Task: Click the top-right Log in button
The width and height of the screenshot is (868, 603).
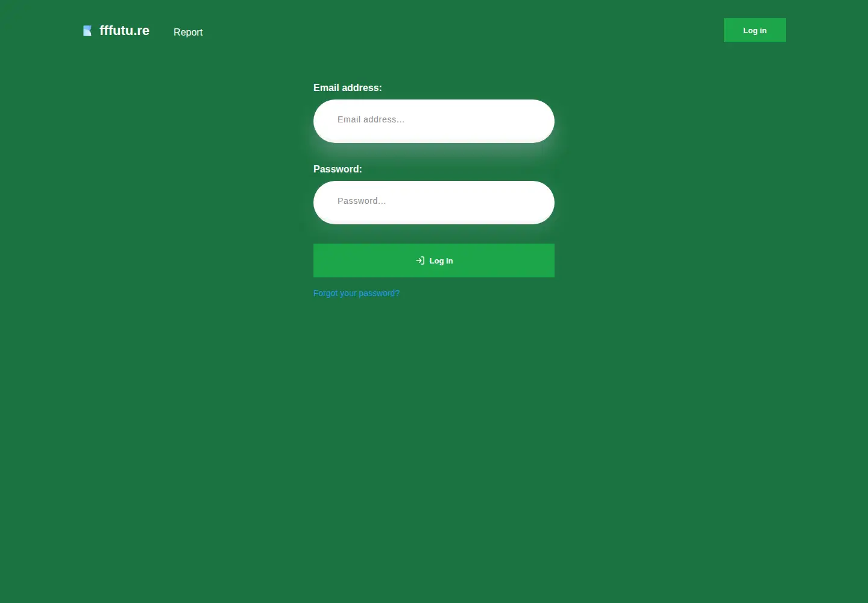Action: (x=755, y=30)
